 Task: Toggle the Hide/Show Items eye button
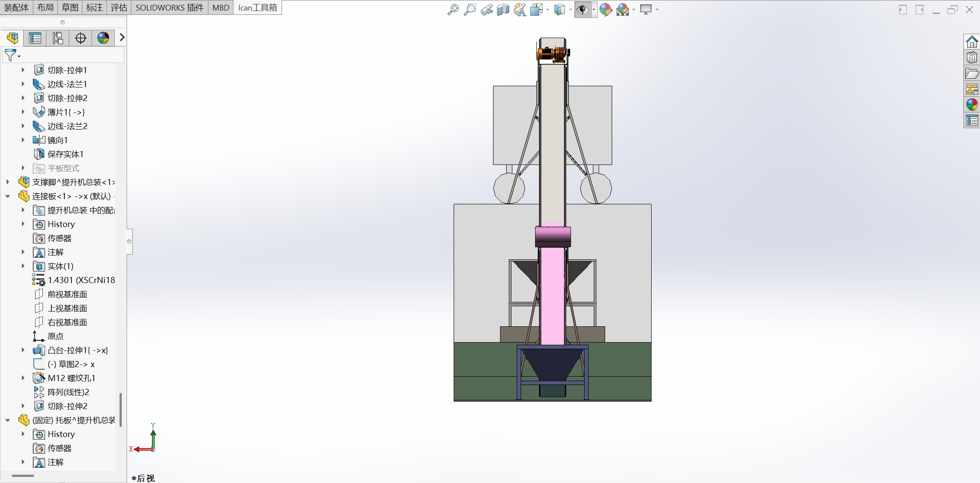582,9
